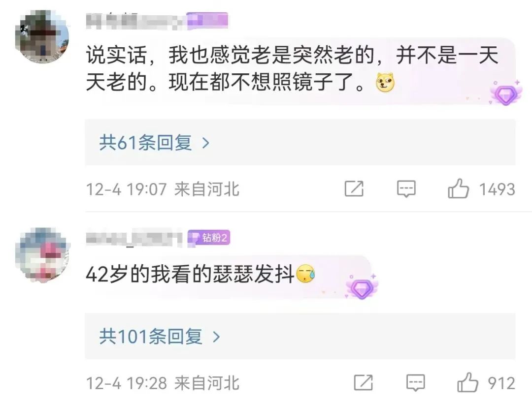Expand 共61条回复 replies
Viewport: 532px width, 403px height.
[300, 142]
